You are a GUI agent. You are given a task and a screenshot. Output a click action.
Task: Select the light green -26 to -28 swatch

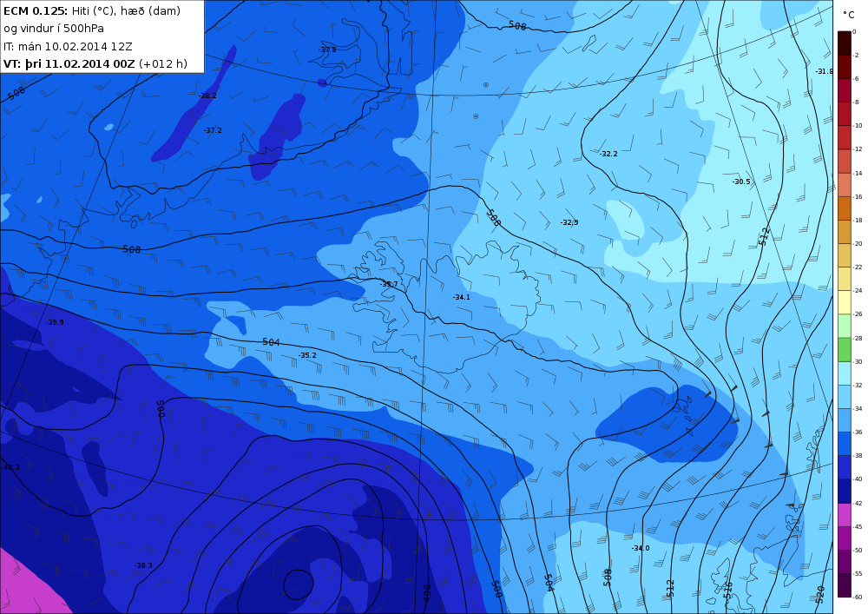[x=845, y=326]
